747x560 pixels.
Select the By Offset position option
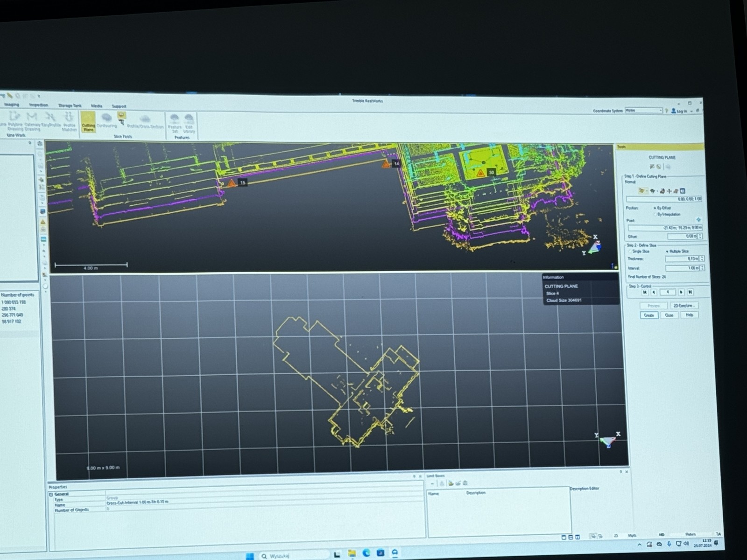[x=655, y=208]
